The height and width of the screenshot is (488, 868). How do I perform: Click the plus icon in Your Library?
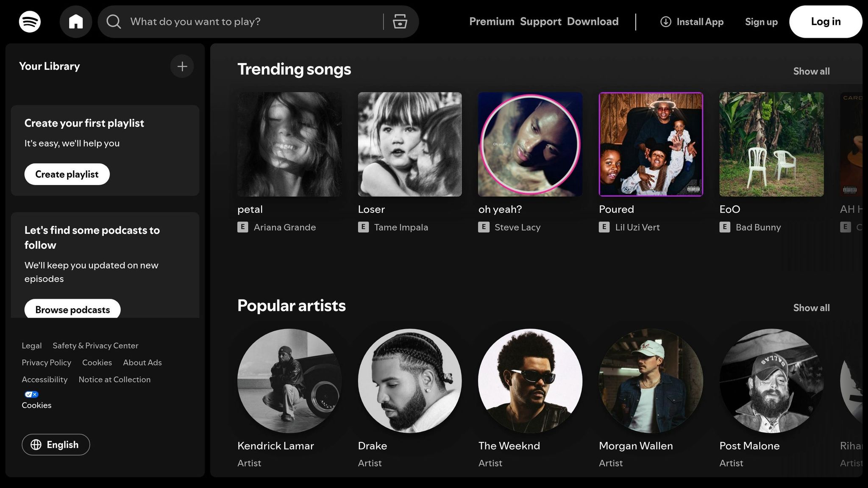(182, 66)
